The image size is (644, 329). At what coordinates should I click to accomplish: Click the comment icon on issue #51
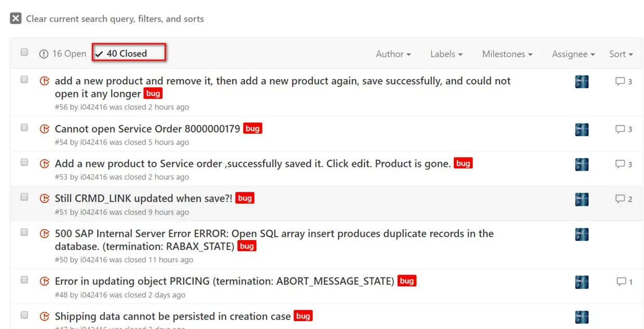point(620,199)
